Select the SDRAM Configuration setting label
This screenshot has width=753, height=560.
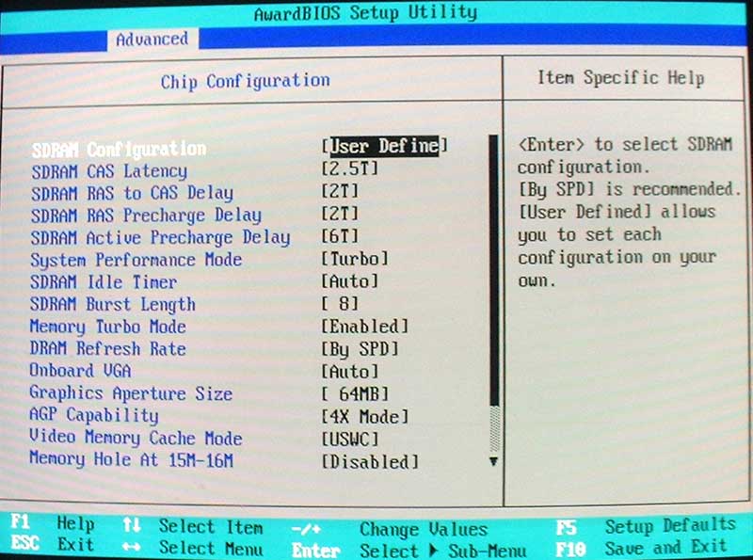[x=120, y=150]
